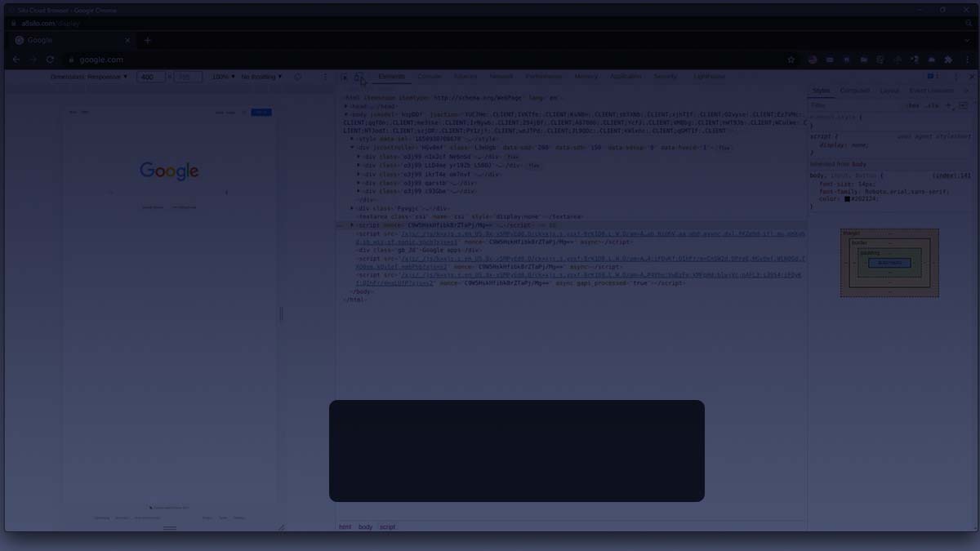Toggle the .cls element classes button

(x=933, y=105)
